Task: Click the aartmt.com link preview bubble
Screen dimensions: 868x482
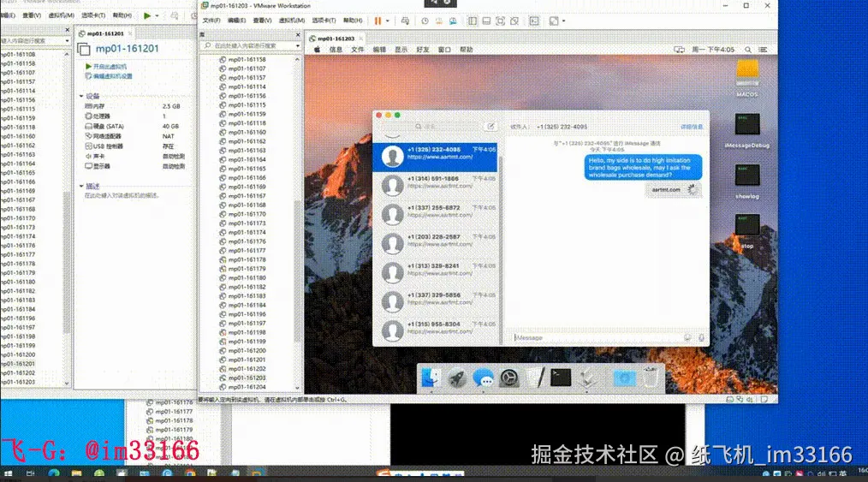Action: point(674,190)
